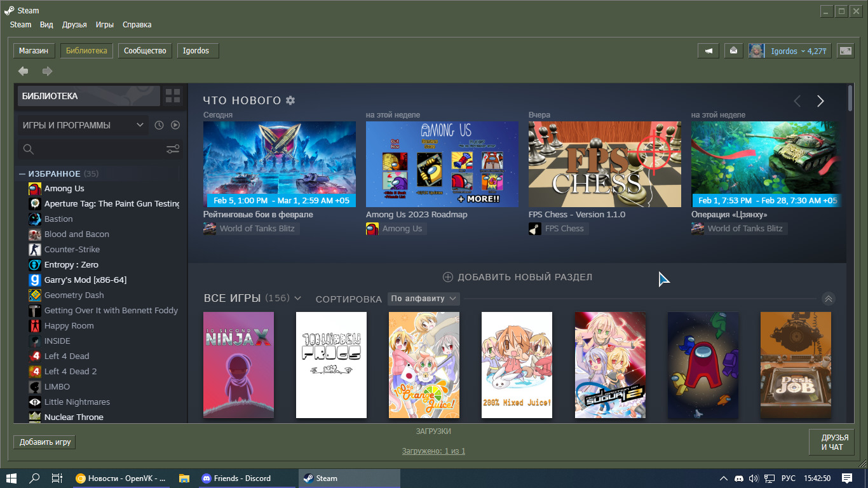
Task: Open downloads via Загружено: 1 из 1
Action: tap(433, 451)
